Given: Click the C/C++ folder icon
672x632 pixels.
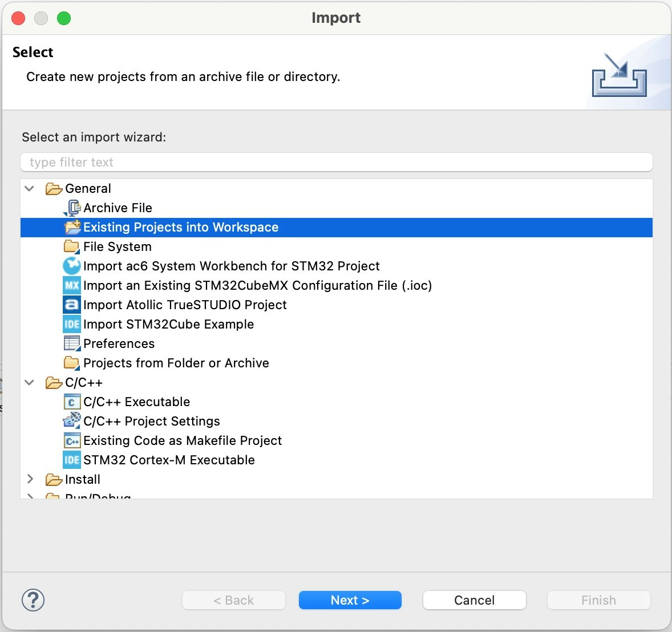Looking at the screenshot, I should tap(54, 383).
